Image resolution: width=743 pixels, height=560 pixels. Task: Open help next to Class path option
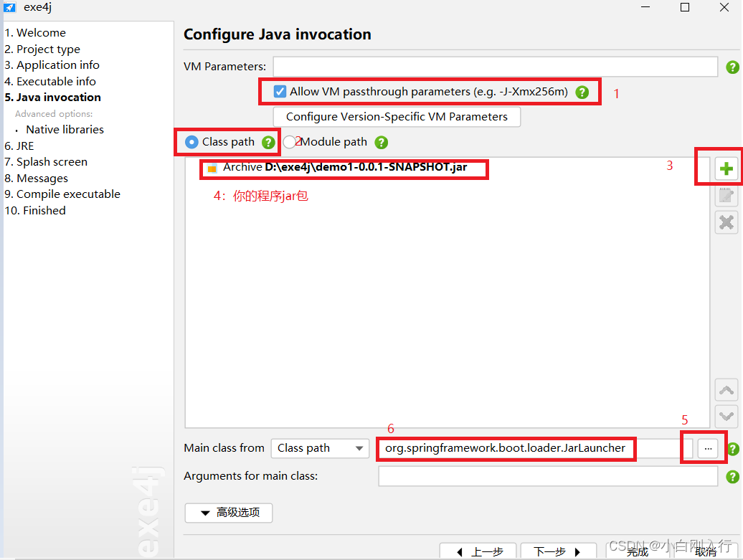click(268, 142)
